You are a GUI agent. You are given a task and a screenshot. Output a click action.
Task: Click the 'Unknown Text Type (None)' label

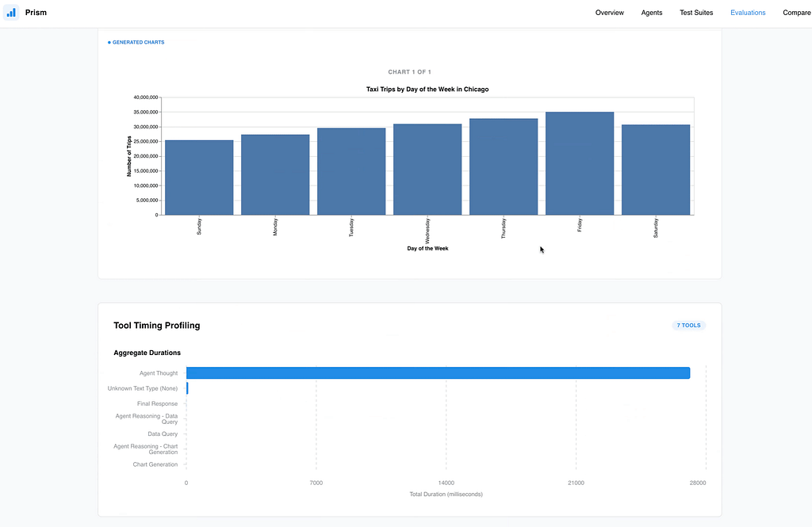143,388
